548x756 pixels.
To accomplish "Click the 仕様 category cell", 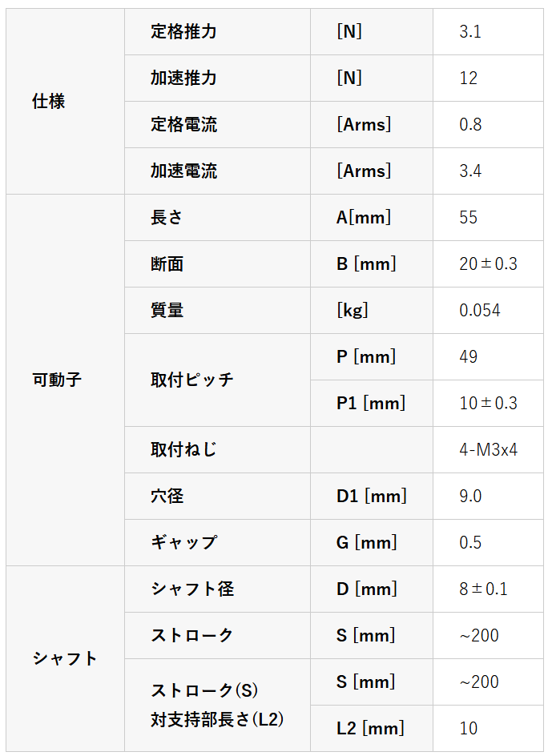I will click(x=49, y=102).
